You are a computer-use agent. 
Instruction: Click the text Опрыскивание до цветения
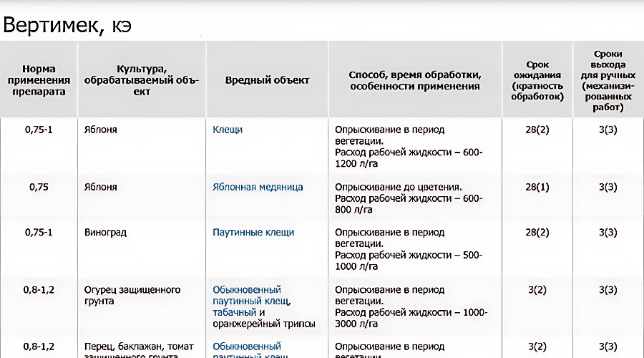click(x=399, y=187)
